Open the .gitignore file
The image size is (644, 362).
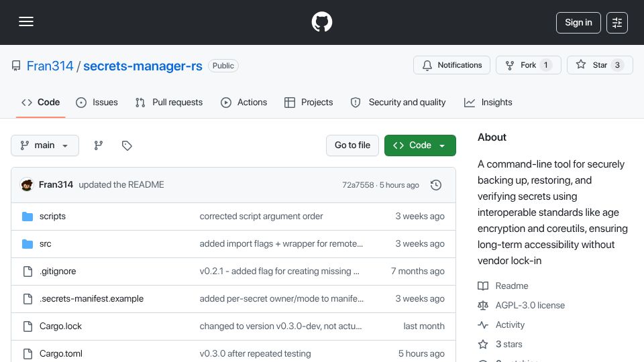58,271
